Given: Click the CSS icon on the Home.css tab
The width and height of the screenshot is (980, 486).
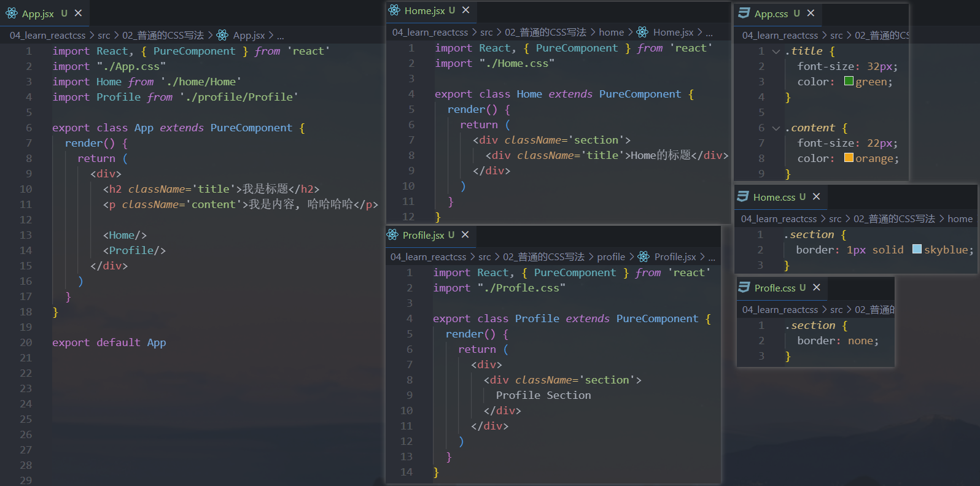Looking at the screenshot, I should [743, 196].
